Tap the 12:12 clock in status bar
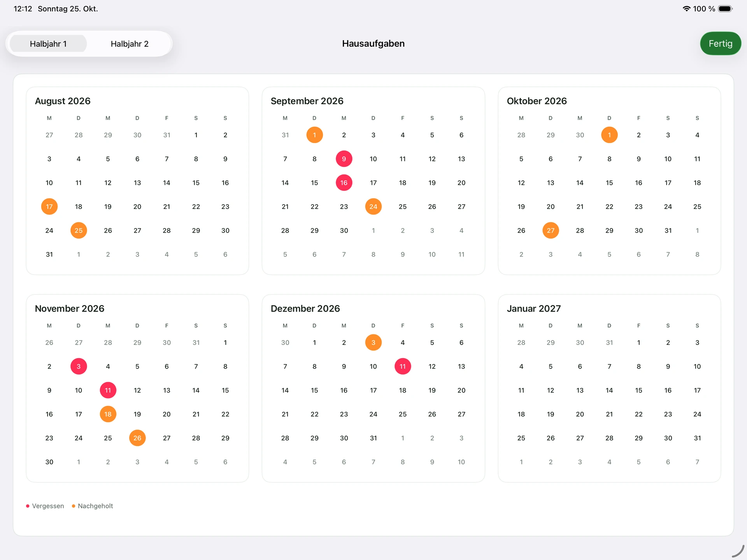The image size is (747, 560). (23, 9)
